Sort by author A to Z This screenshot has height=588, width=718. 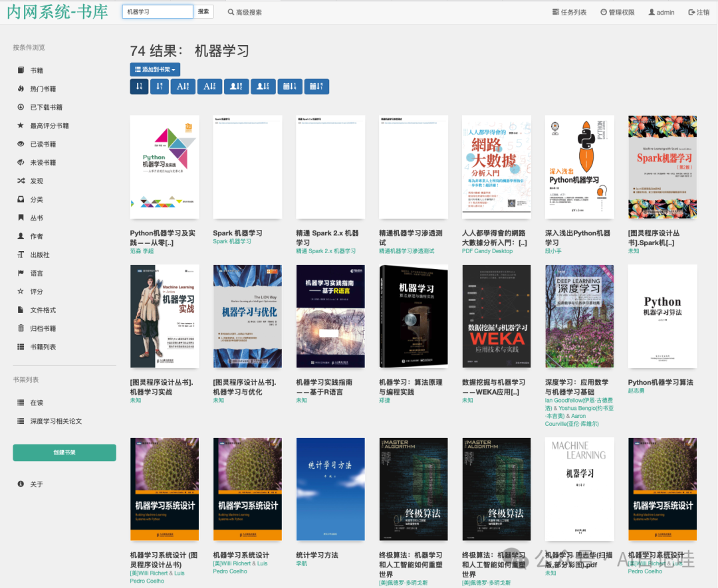236,86
